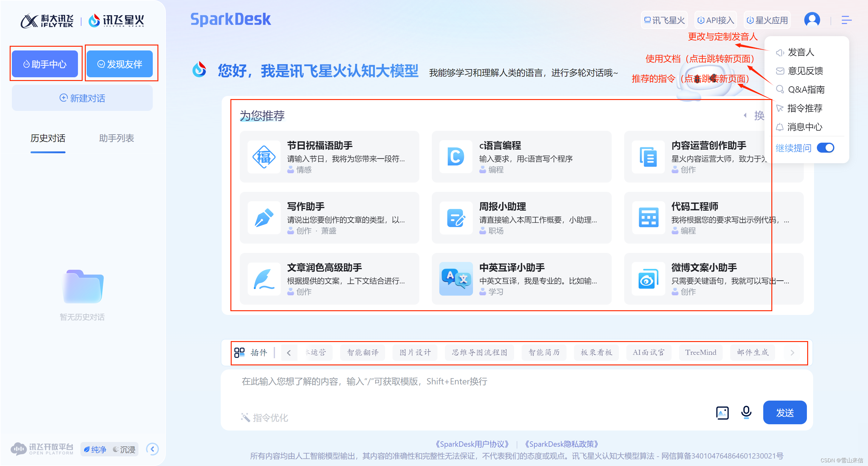Start a 新建对话 conversation
The width and height of the screenshot is (868, 466).
tap(82, 98)
